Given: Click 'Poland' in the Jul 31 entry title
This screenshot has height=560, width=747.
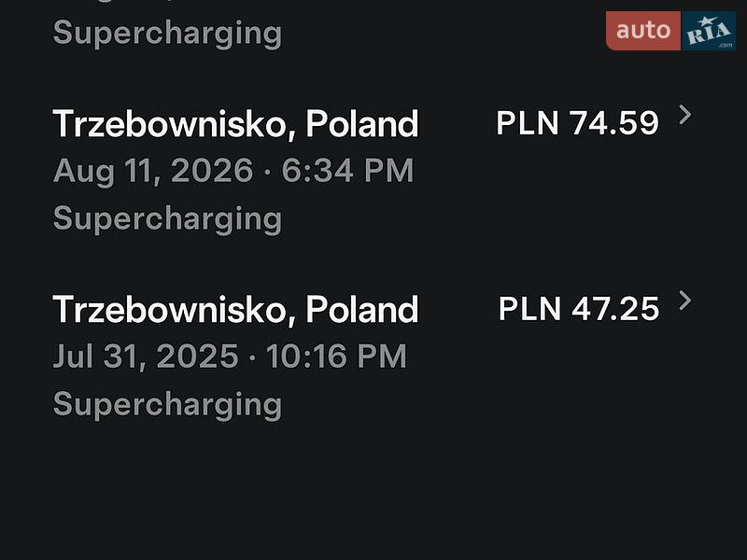Looking at the screenshot, I should (362, 310).
